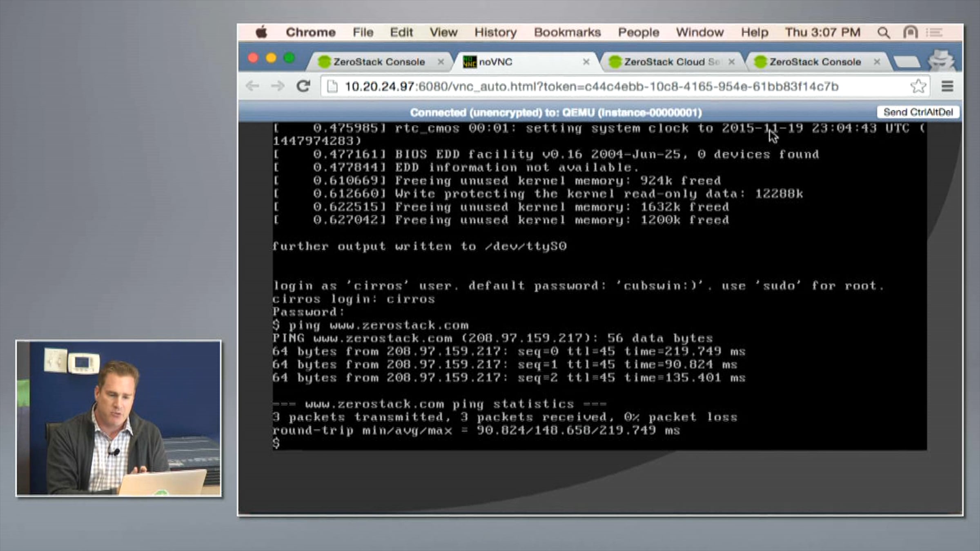Click the 'round-trip min/avg/max' statistics line
The height and width of the screenshot is (551, 980).
tap(476, 430)
